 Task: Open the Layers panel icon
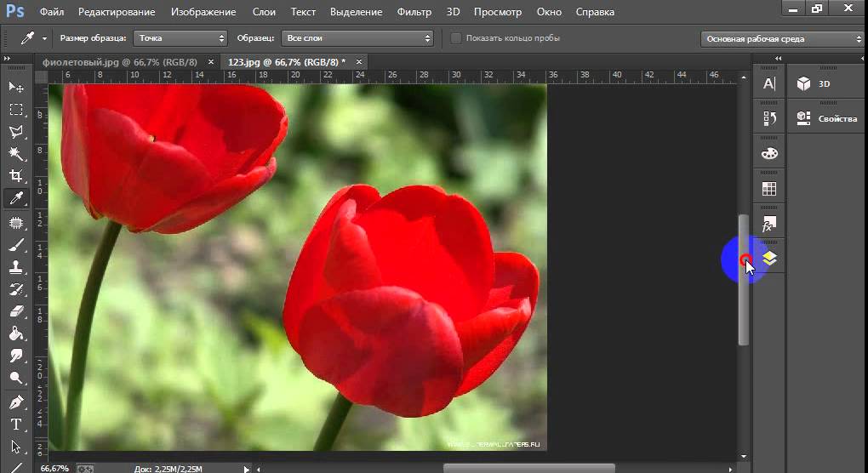click(x=769, y=259)
